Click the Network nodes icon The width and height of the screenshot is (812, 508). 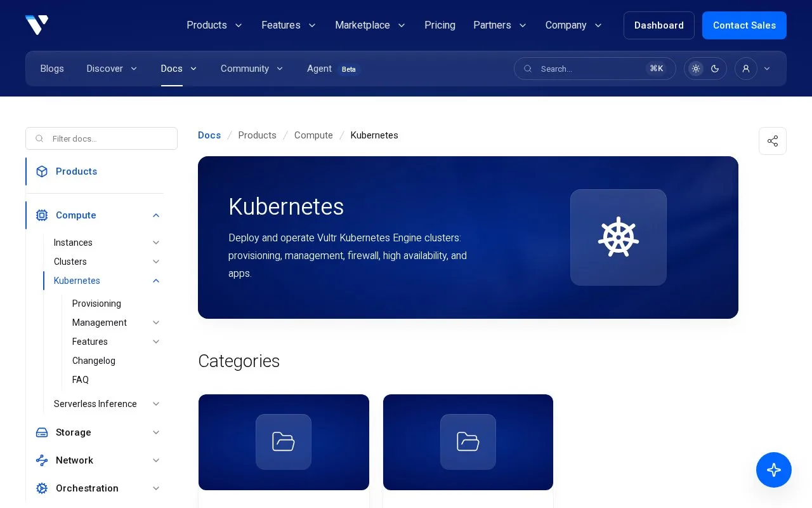point(42,460)
